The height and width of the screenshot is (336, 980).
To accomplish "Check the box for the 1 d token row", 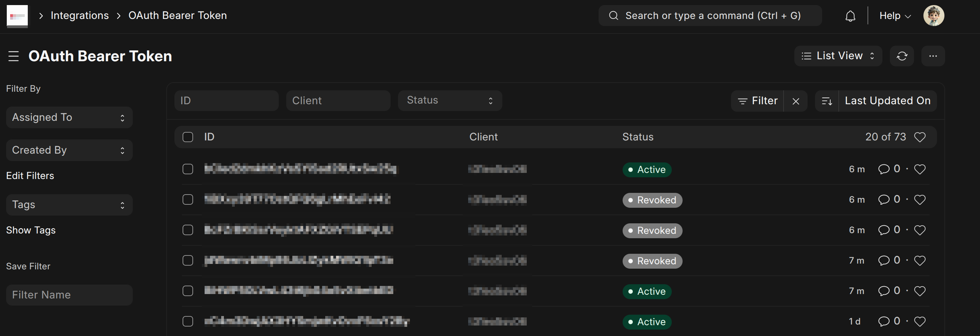I will pos(188,321).
